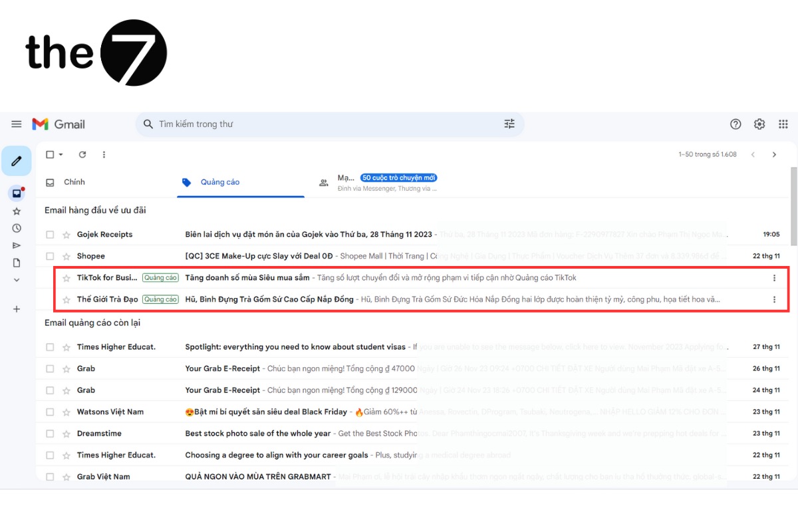The width and height of the screenshot is (798, 532).
Task: Select the Snoozed folder clock icon
Action: [x=17, y=227]
